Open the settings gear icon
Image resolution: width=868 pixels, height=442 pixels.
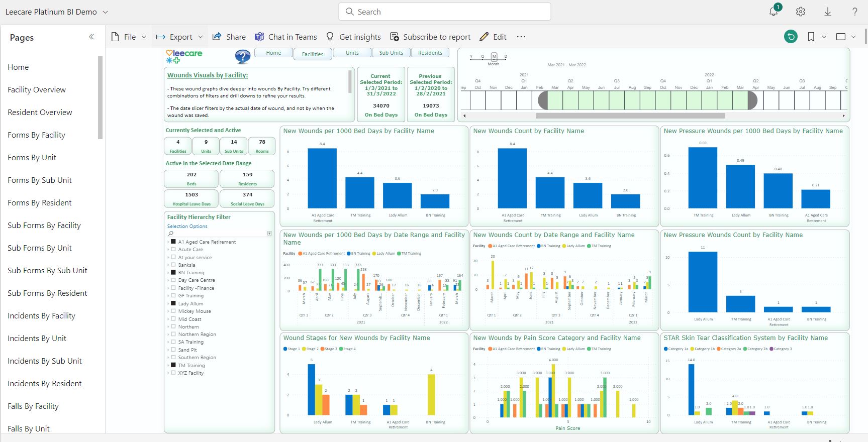(x=801, y=12)
